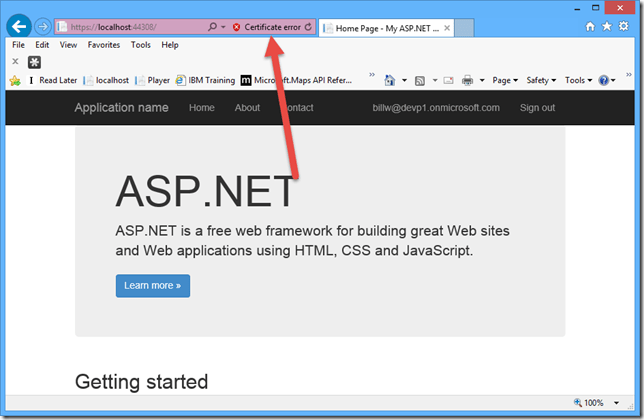644x420 pixels.
Task: Open the Favorites star icon
Action: click(x=606, y=26)
